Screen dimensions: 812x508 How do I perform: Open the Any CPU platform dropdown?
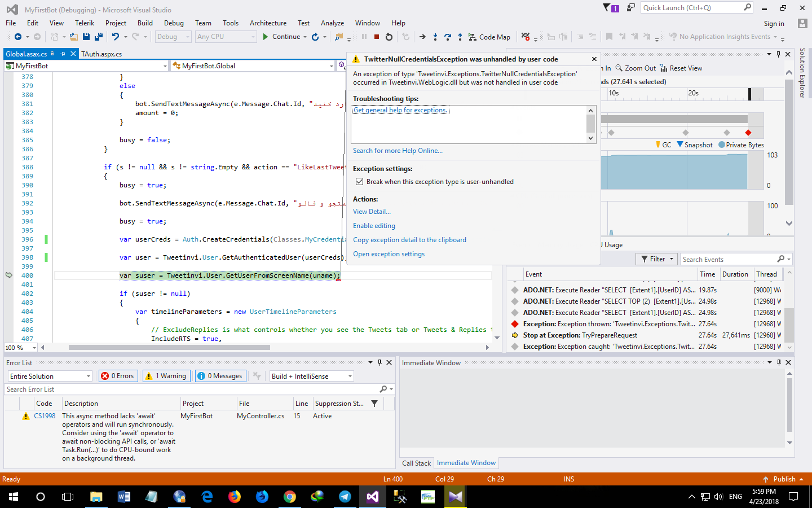tap(226, 36)
